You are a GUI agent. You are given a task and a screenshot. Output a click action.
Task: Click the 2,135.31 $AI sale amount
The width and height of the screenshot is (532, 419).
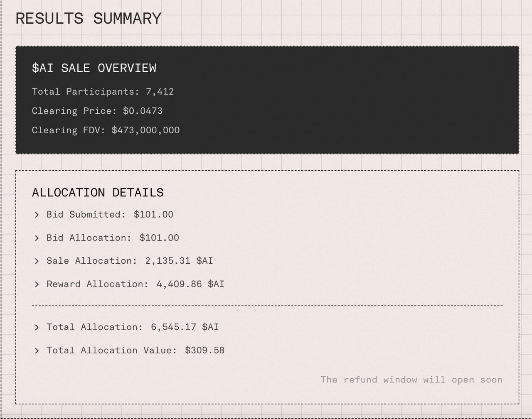179,261
